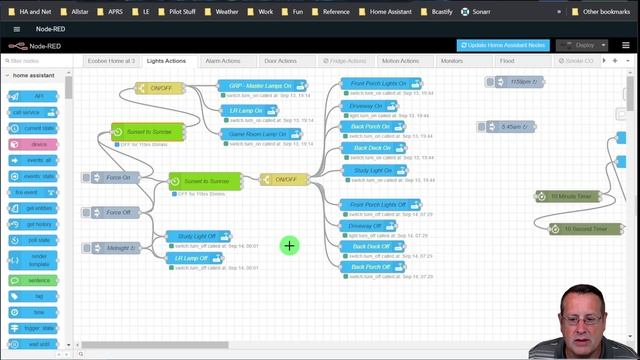640x360 pixels.
Task: Select the time palette node
Action: pos(33,312)
